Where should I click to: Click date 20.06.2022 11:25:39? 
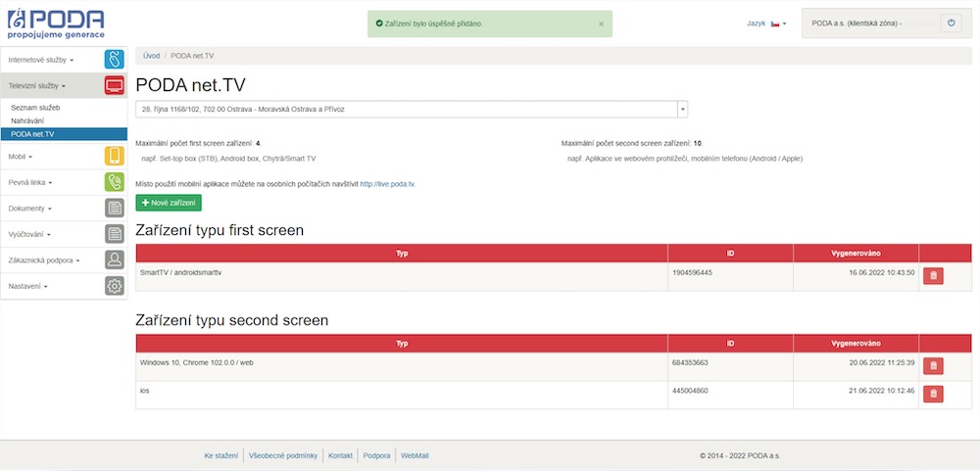coord(881,362)
